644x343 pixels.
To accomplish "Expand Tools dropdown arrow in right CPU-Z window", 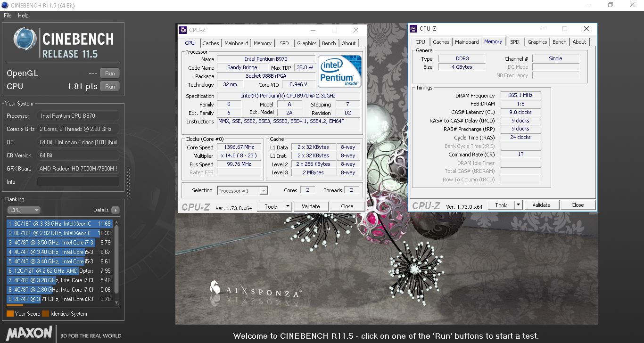I will (518, 205).
